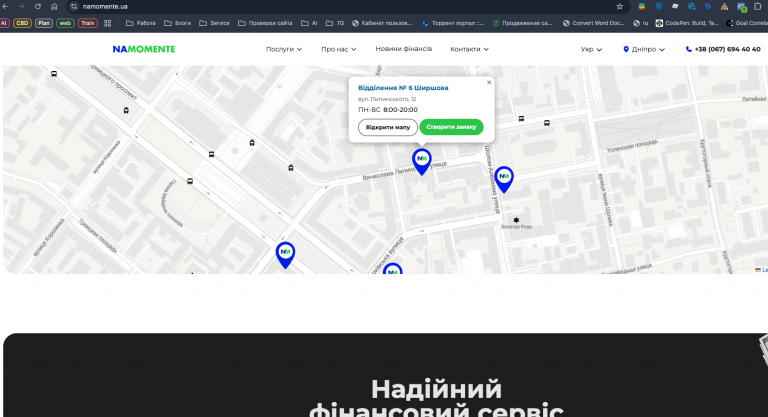Image resolution: width=768 pixels, height=417 pixels.
Task: Open the bookmarks grid apps icon
Action: coord(107,23)
